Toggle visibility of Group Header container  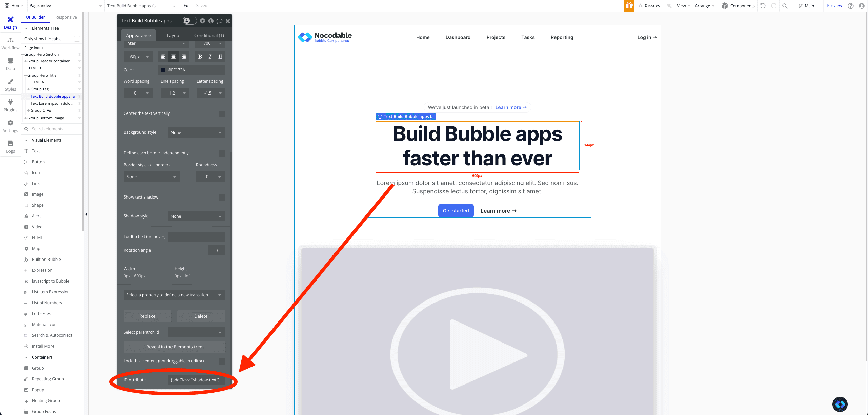(79, 61)
